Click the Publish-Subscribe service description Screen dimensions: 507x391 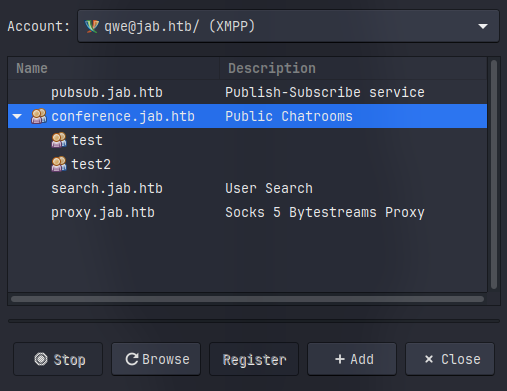[325, 92]
